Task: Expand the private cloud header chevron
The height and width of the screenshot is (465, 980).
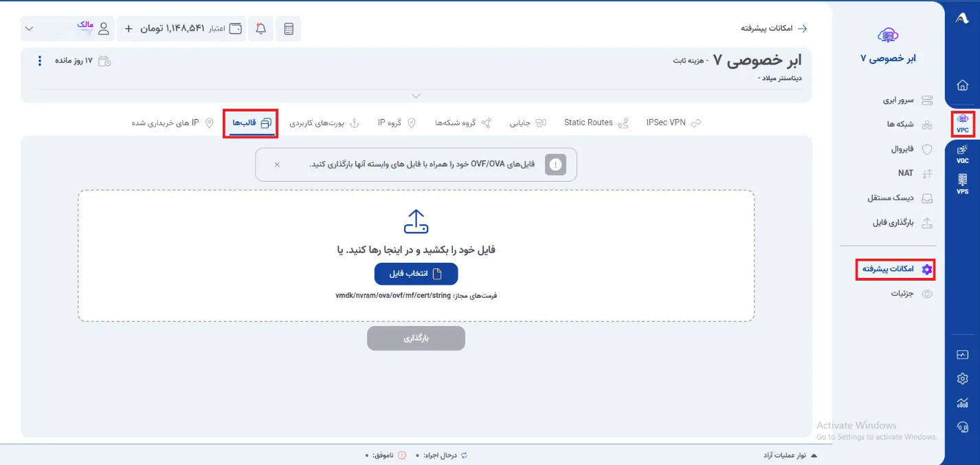Action: point(416,96)
